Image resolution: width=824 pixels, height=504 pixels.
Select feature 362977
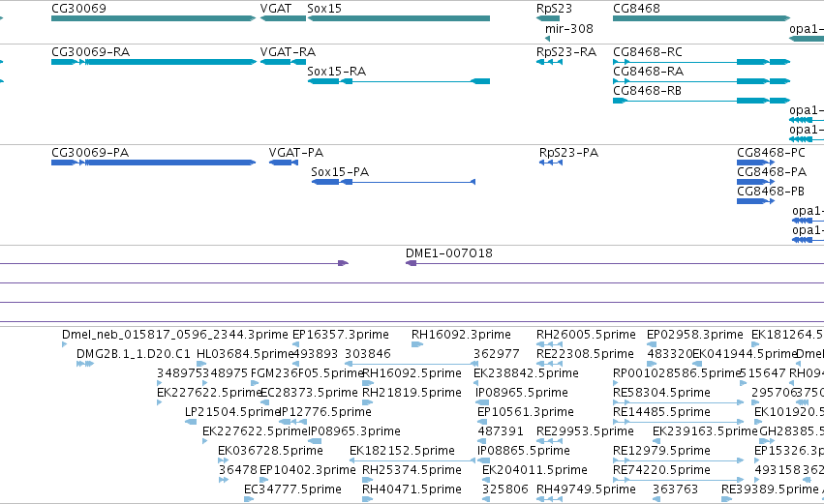click(x=496, y=354)
